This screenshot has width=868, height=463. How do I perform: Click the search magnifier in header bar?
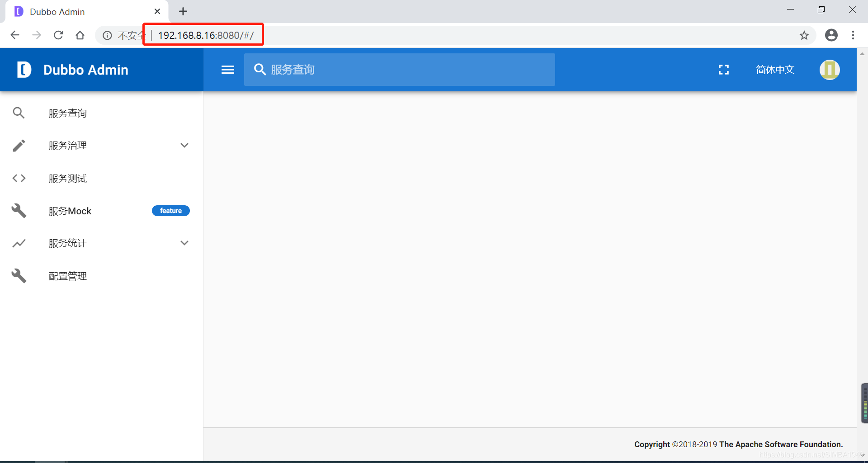(259, 69)
